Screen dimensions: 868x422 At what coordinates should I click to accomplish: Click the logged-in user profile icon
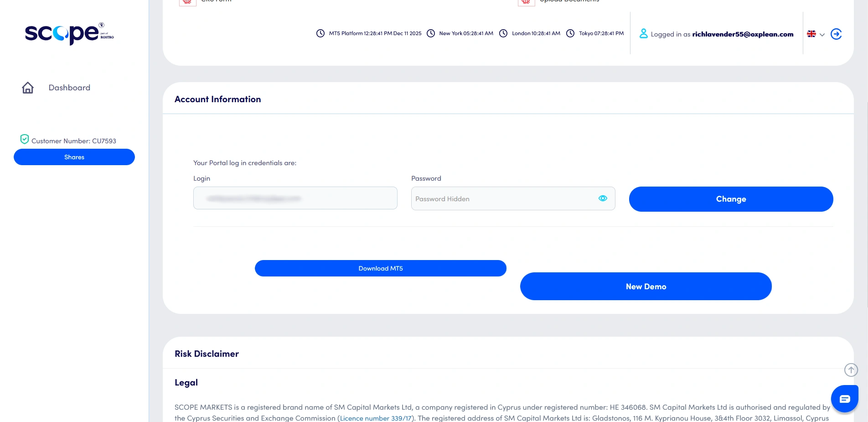pyautogui.click(x=643, y=33)
